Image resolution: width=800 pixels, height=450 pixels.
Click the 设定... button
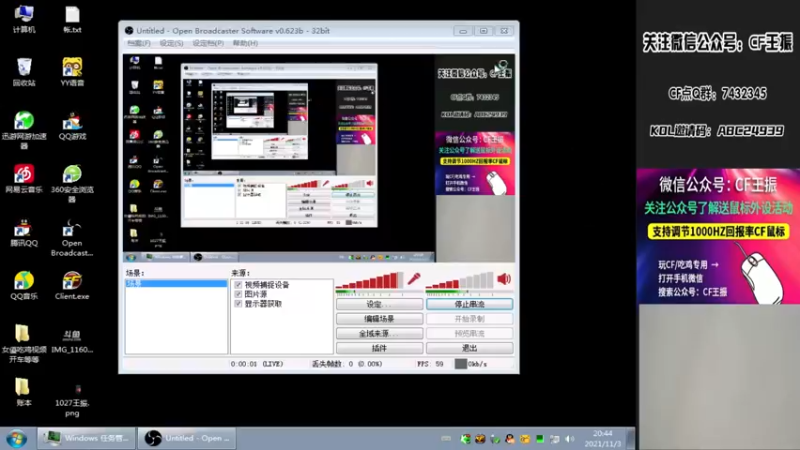pyautogui.click(x=380, y=304)
